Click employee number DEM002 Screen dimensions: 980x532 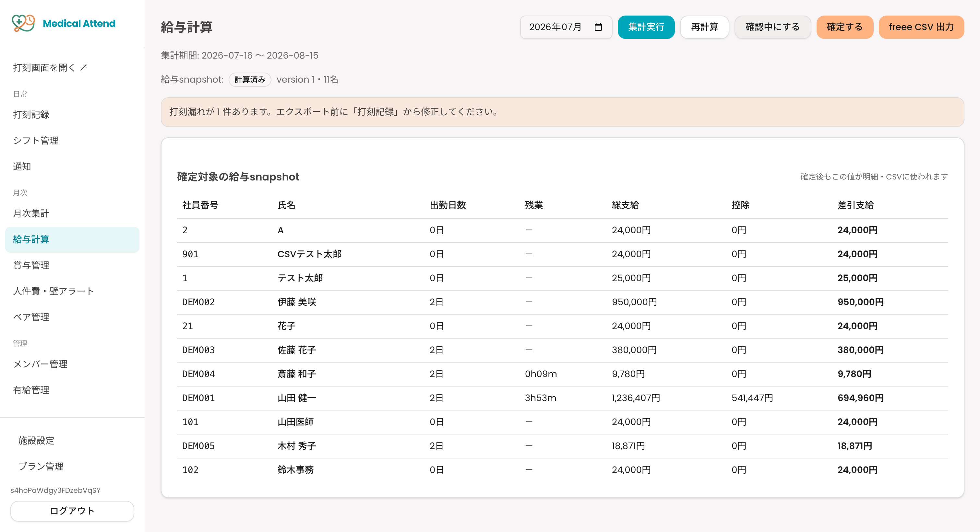[x=198, y=302]
